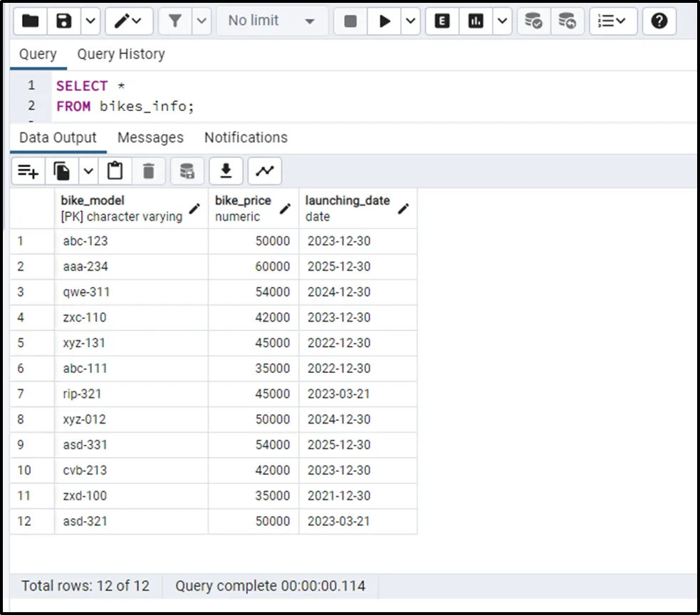Click the Open File folder icon
Viewport: 700px width, 615px height.
pyautogui.click(x=30, y=21)
